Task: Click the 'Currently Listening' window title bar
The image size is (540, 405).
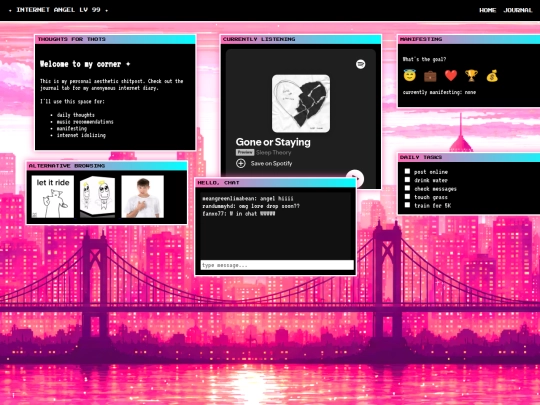Action: 301,39
